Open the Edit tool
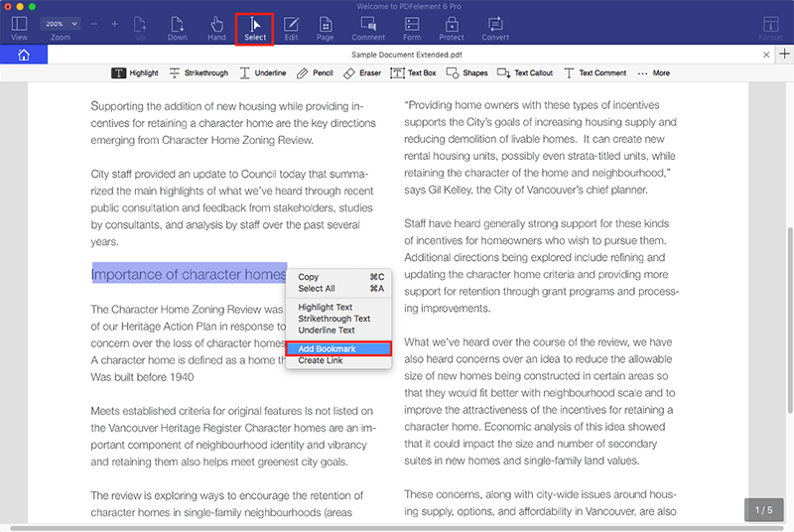This screenshot has width=794, height=532. 291,29
